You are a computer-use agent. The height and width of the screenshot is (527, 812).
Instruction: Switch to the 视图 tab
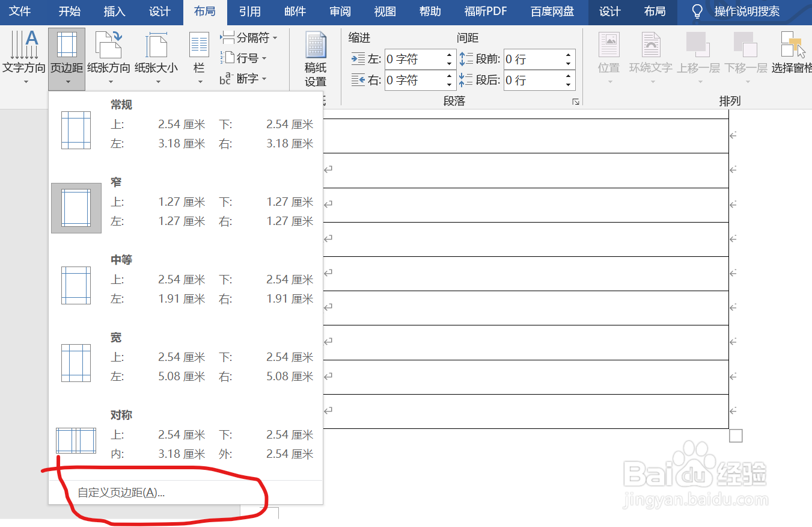tap(385, 11)
